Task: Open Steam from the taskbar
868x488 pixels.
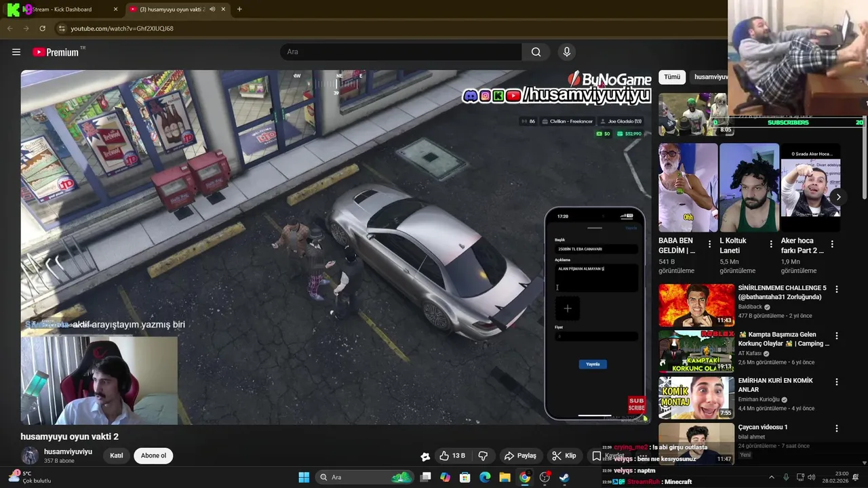Action: point(564,477)
